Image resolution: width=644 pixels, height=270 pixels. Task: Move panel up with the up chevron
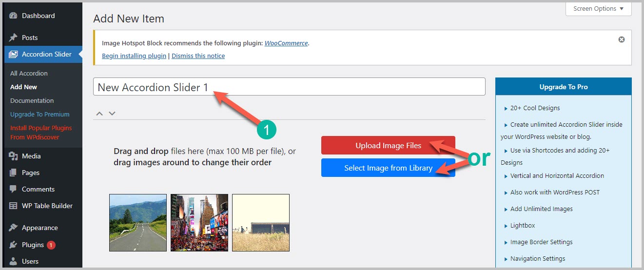[99, 113]
